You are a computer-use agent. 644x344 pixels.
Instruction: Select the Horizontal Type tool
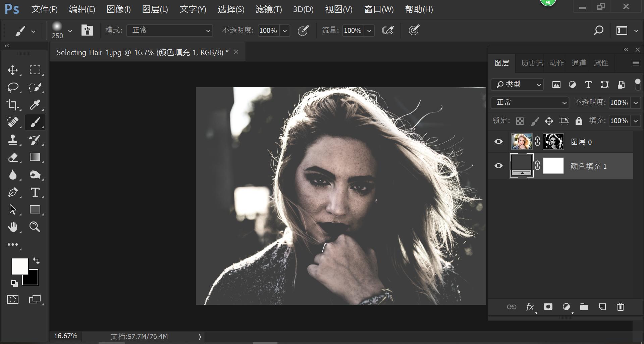[x=35, y=192]
